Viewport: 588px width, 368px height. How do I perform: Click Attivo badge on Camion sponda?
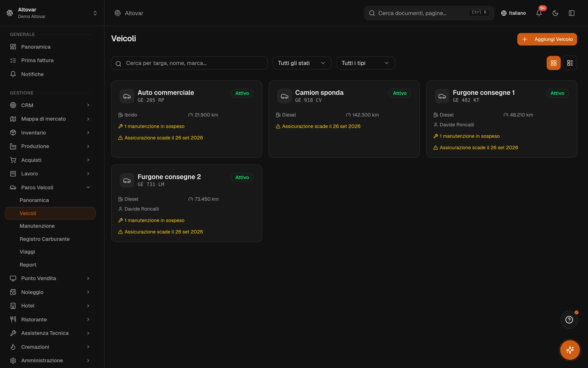[399, 93]
